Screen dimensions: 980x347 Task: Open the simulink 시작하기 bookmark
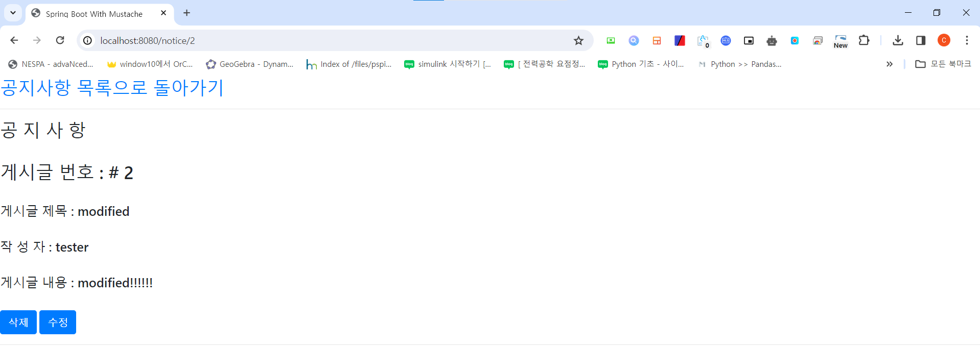[x=448, y=64]
